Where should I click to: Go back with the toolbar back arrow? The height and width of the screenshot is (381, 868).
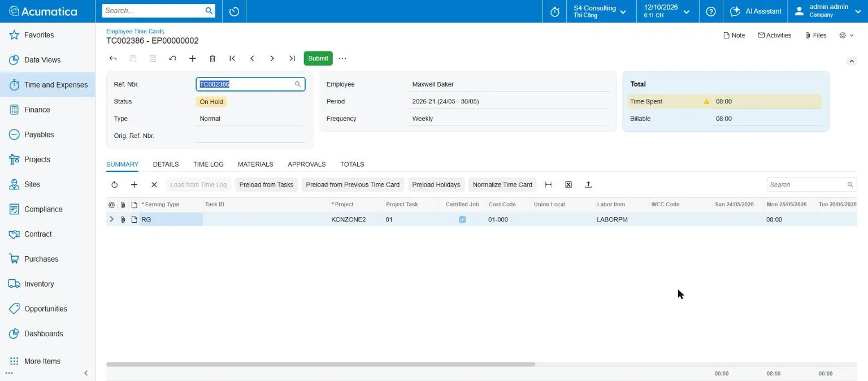[113, 58]
